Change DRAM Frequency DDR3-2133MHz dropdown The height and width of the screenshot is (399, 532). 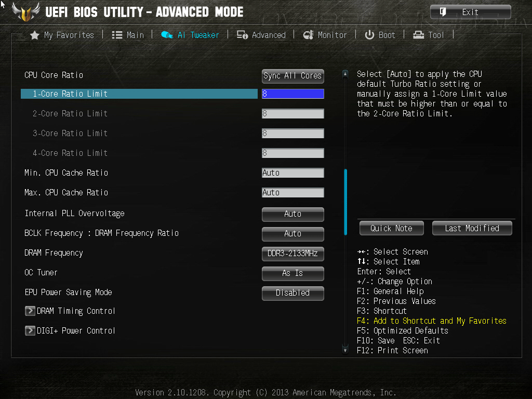293,254
